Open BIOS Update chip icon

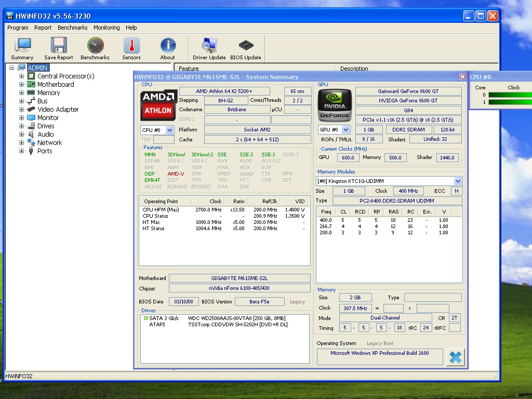click(x=246, y=49)
